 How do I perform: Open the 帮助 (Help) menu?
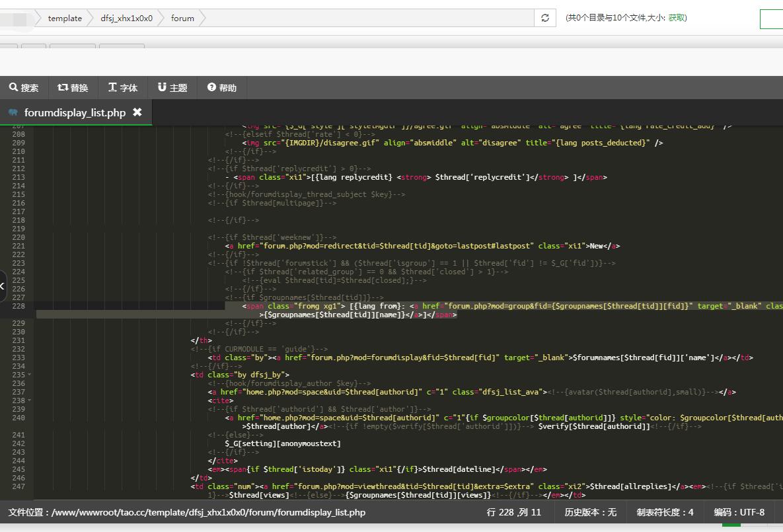(x=221, y=87)
